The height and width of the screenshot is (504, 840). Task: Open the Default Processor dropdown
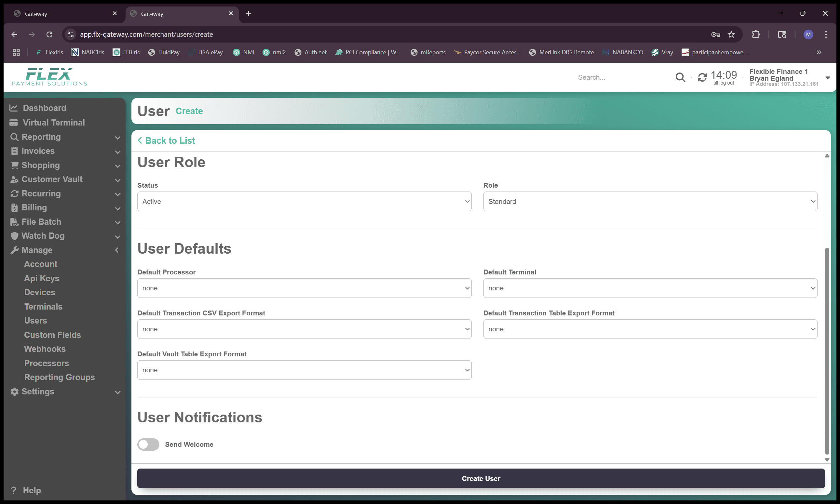pyautogui.click(x=304, y=288)
